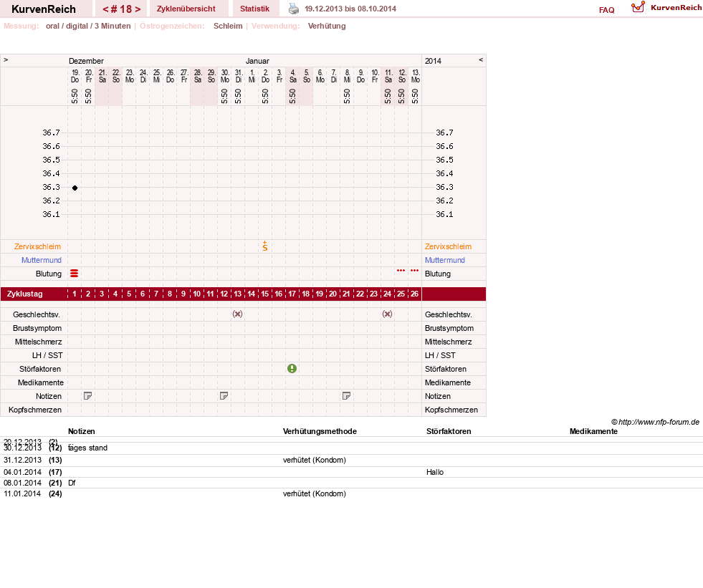Click the right Muttermund label
The height and width of the screenshot is (588, 703).
pos(445,260)
